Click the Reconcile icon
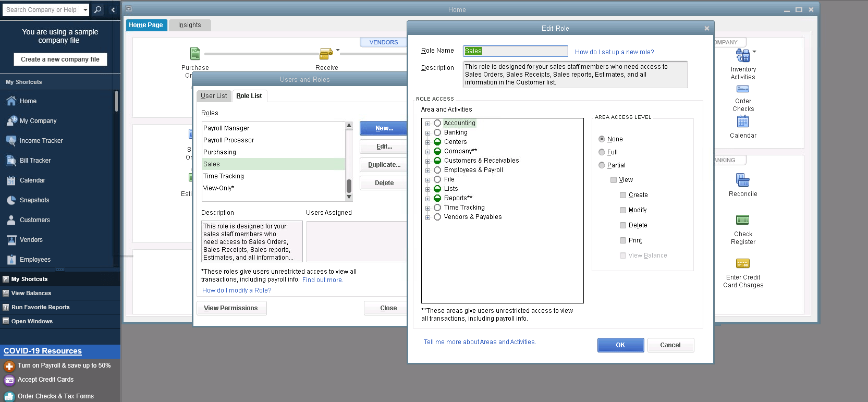 742,180
